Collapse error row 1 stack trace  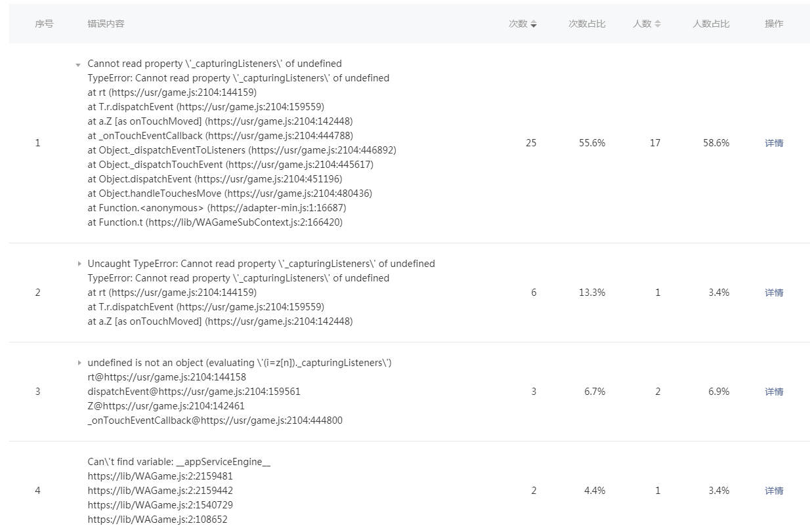click(x=79, y=65)
